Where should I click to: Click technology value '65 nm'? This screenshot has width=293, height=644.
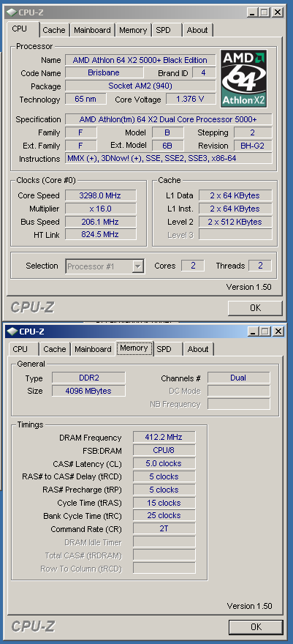(x=85, y=99)
